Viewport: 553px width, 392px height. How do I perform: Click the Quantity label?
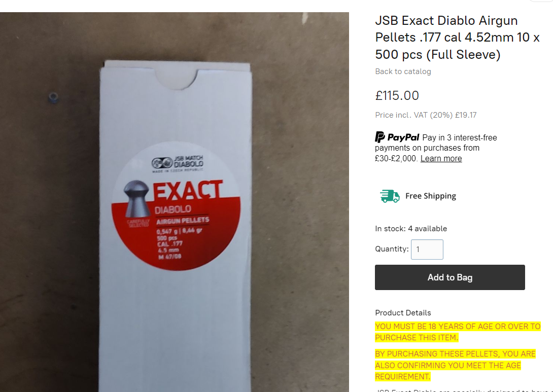pyautogui.click(x=392, y=249)
